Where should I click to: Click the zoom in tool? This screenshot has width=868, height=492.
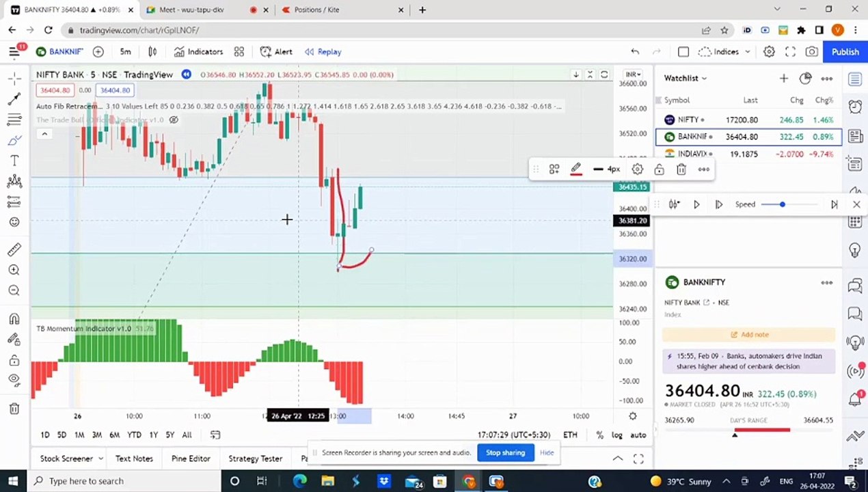pyautogui.click(x=14, y=270)
